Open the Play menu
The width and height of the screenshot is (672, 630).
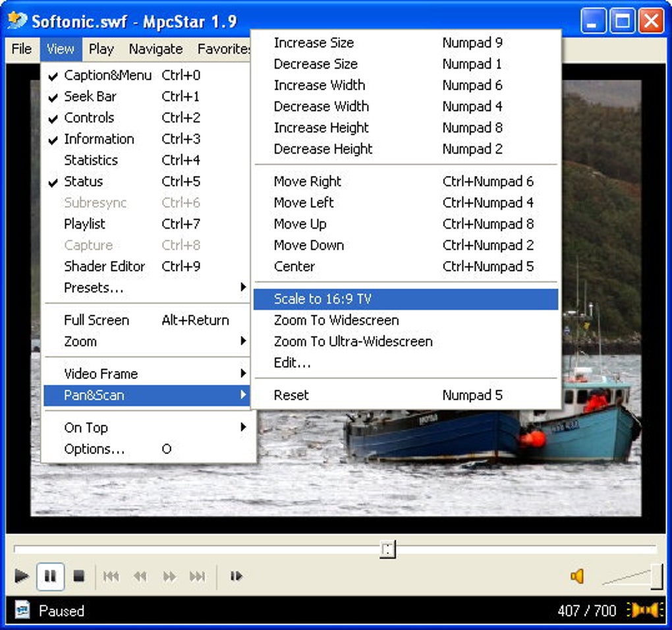pos(101,49)
